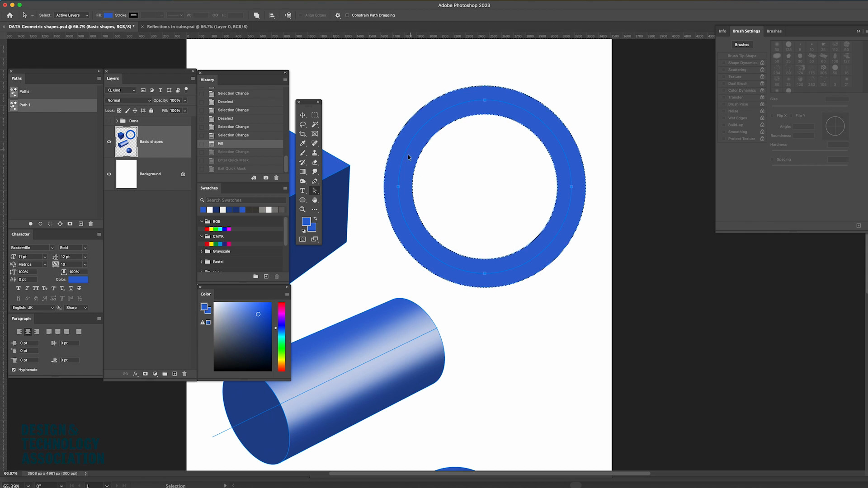Pick the Eyedropper tool
Viewport: 868px width, 488px height.
coord(302,143)
